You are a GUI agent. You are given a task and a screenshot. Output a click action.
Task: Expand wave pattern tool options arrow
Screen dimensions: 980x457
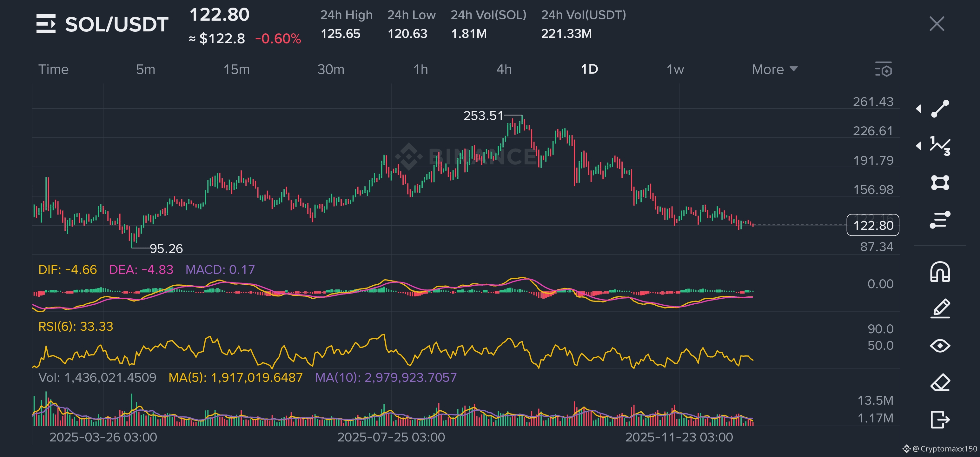[919, 146]
